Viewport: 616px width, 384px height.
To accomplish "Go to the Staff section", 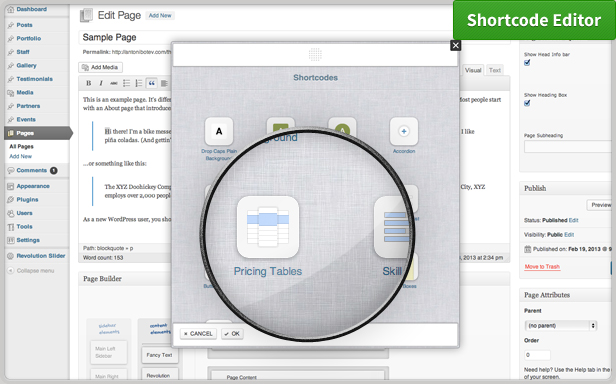I will 23,51.
